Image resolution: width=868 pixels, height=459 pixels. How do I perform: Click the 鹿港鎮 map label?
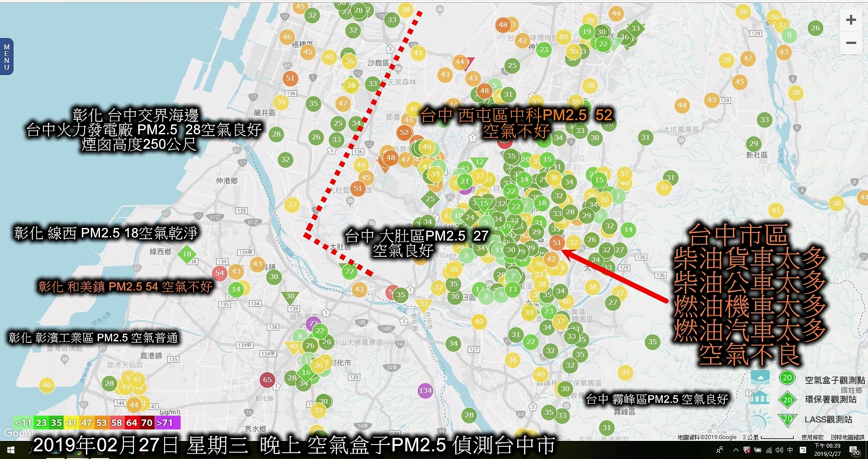[x=151, y=355]
